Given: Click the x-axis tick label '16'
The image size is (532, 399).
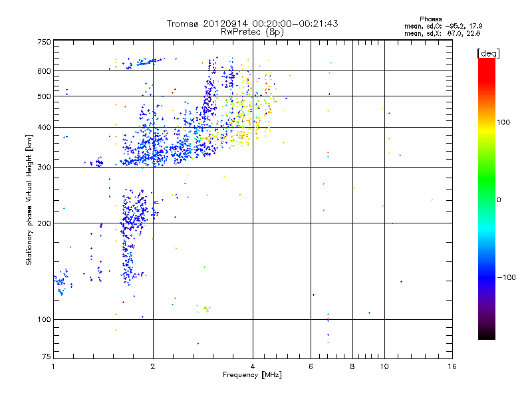Looking at the screenshot, I should [x=452, y=366].
